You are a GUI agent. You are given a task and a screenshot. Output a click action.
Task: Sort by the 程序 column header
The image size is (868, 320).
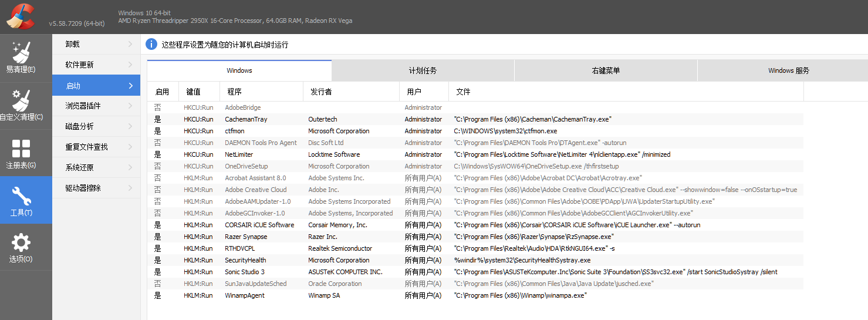[x=261, y=92]
